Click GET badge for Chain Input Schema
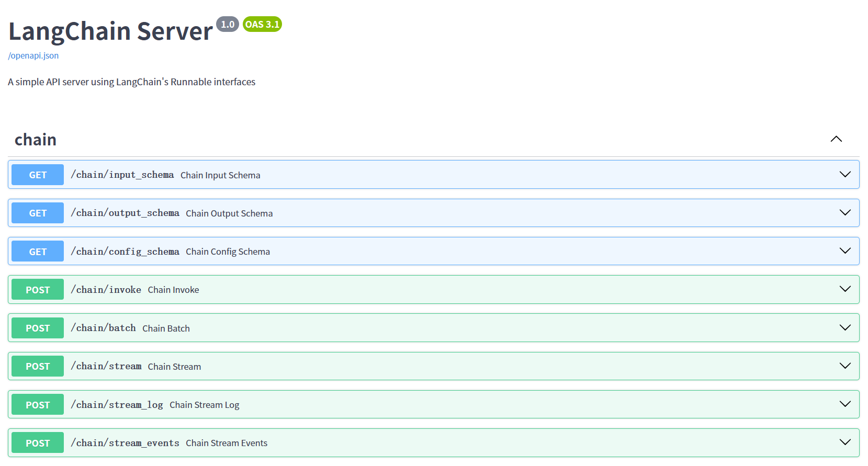This screenshot has width=868, height=466. pos(38,175)
